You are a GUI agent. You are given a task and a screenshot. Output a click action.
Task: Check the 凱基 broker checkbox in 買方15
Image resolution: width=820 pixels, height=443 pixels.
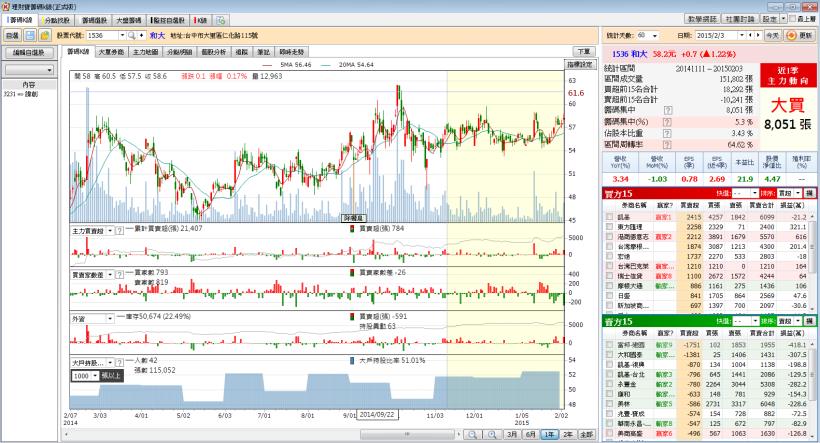[608, 216]
